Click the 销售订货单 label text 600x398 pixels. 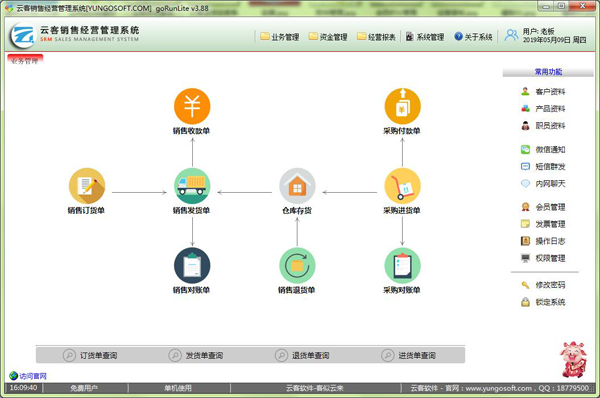pyautogui.click(x=86, y=210)
